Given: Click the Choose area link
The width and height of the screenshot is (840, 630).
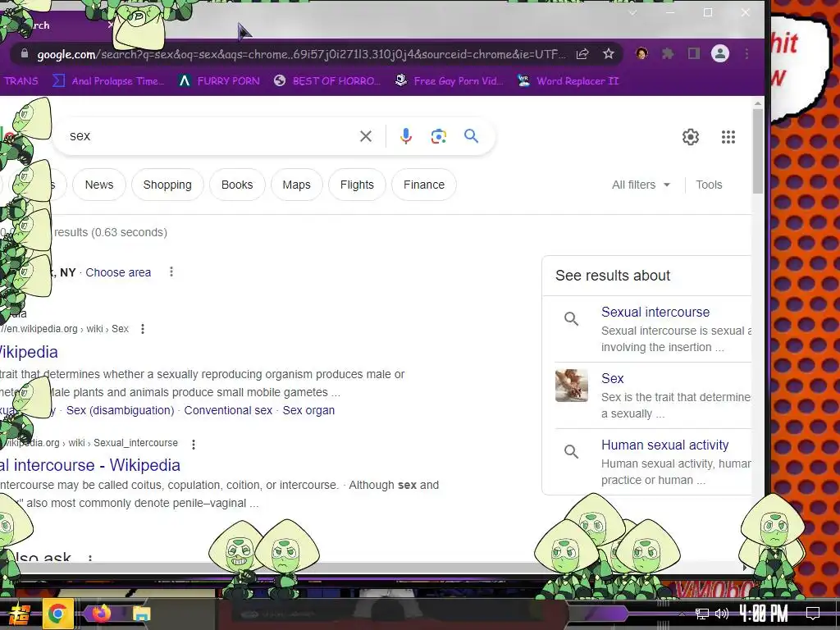Looking at the screenshot, I should 118,272.
